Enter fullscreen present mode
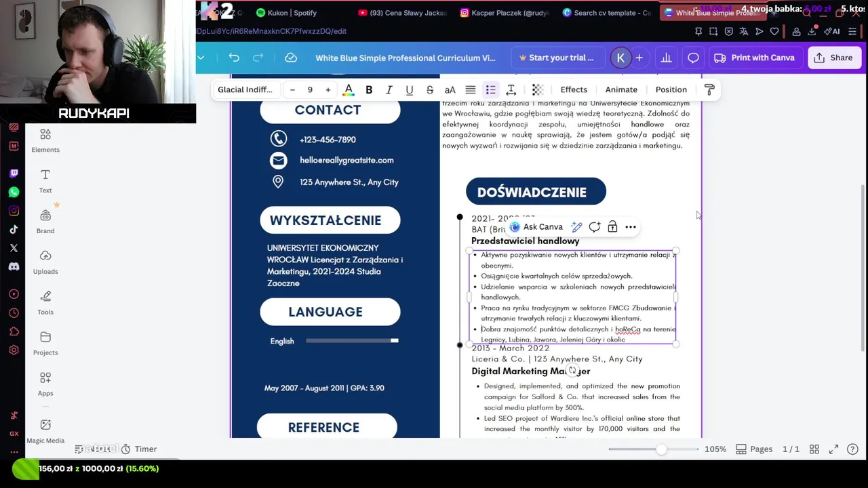The height and width of the screenshot is (488, 868). (x=833, y=449)
